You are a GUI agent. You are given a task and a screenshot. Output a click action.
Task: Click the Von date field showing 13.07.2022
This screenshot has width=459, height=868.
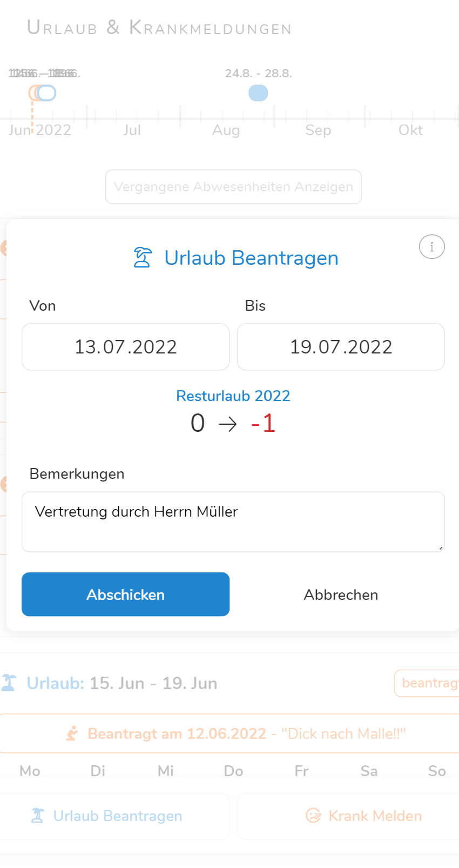(x=125, y=346)
